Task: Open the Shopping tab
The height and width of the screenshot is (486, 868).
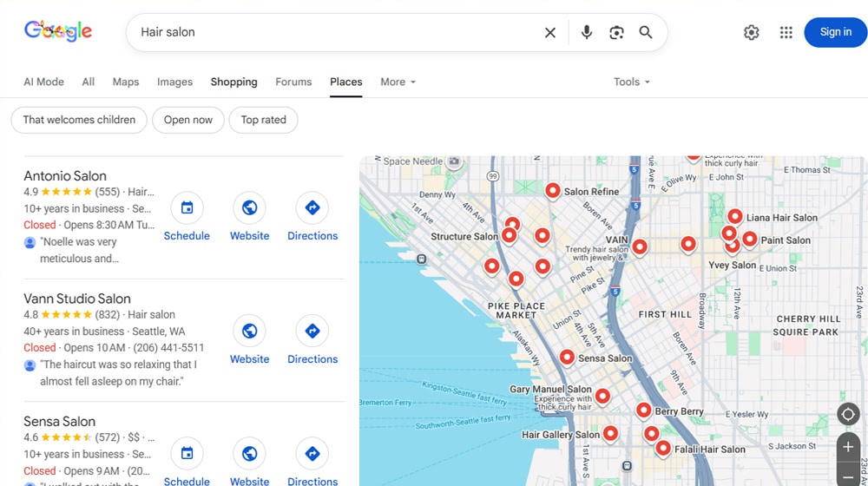Action: tap(233, 82)
